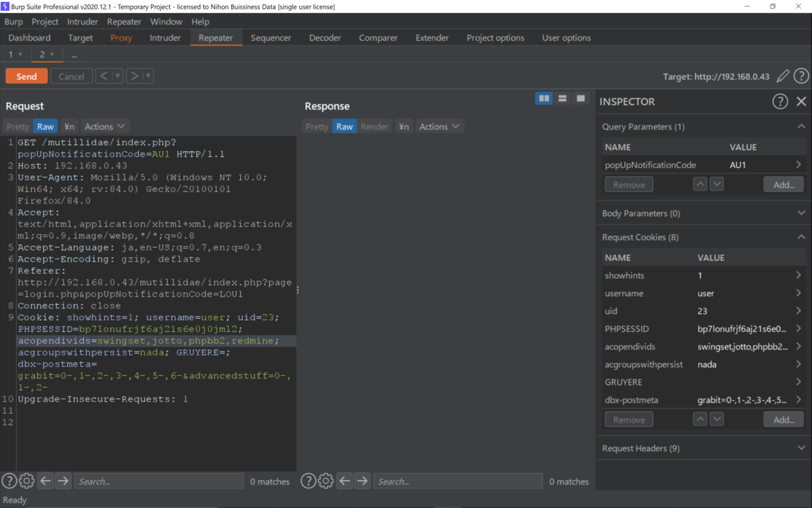Open response search help icon
812x508 pixels.
(309, 481)
